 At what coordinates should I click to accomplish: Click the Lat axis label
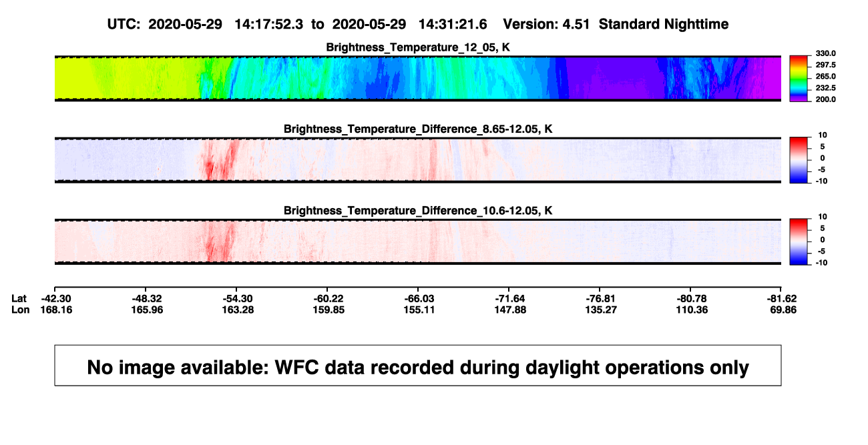[19, 298]
